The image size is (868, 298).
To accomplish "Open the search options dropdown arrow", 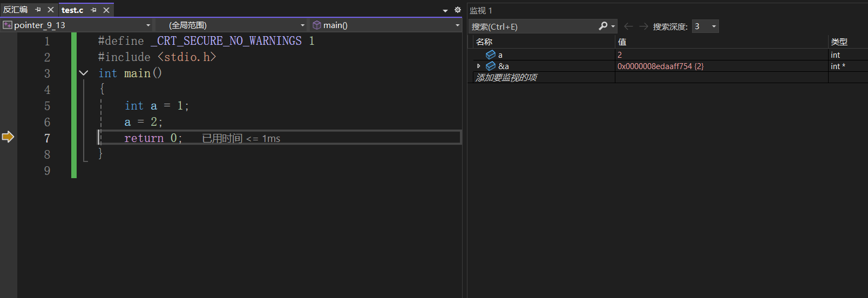I will [x=613, y=26].
